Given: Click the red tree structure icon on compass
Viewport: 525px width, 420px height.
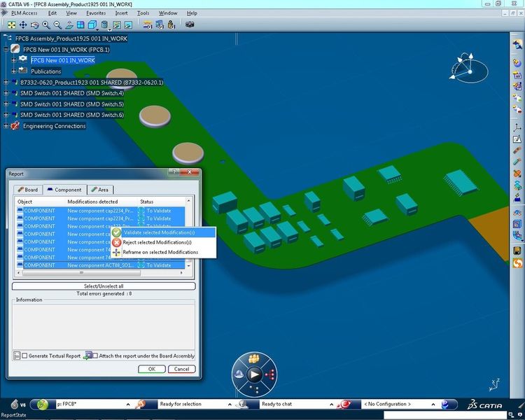Looking at the screenshot, I should 270,374.
